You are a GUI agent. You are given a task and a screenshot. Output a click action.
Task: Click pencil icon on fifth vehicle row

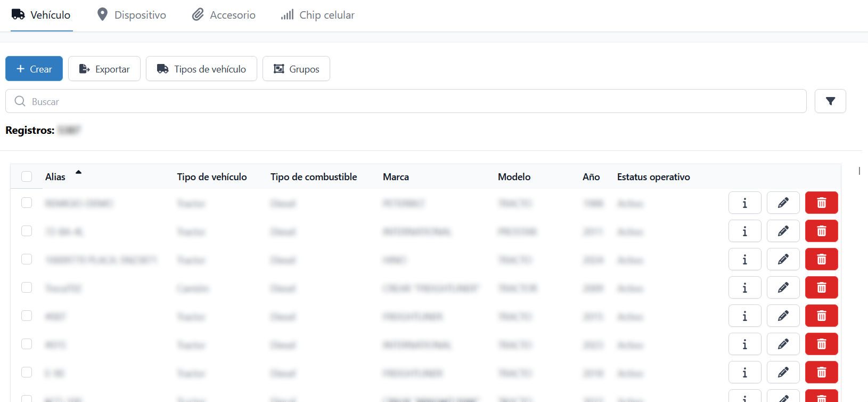pos(783,316)
